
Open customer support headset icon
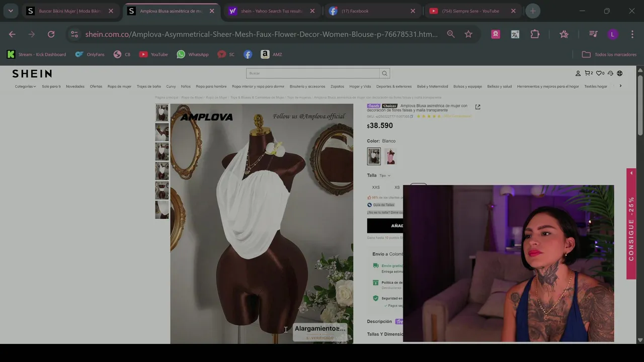pos(610,73)
